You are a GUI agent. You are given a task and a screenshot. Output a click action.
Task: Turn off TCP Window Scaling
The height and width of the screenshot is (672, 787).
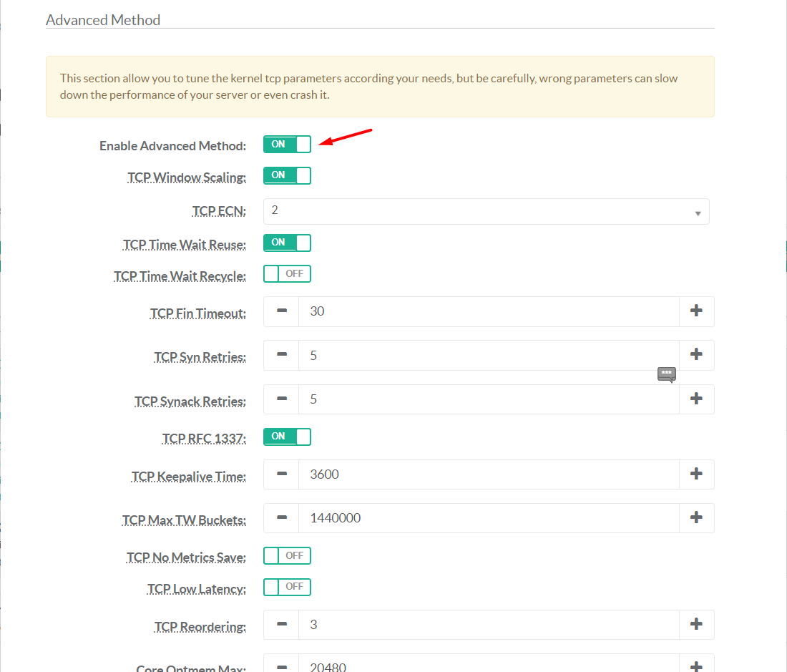point(287,175)
